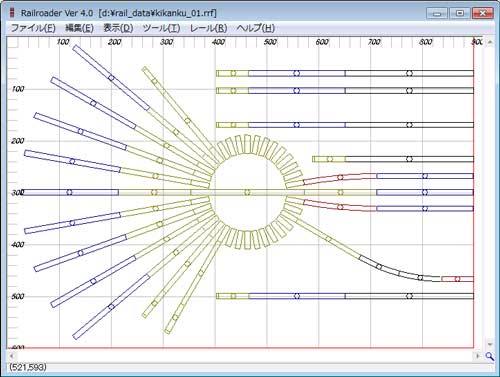500x377 pixels.
Task: Select the turntable bridge rail center marker
Action: pos(247,192)
